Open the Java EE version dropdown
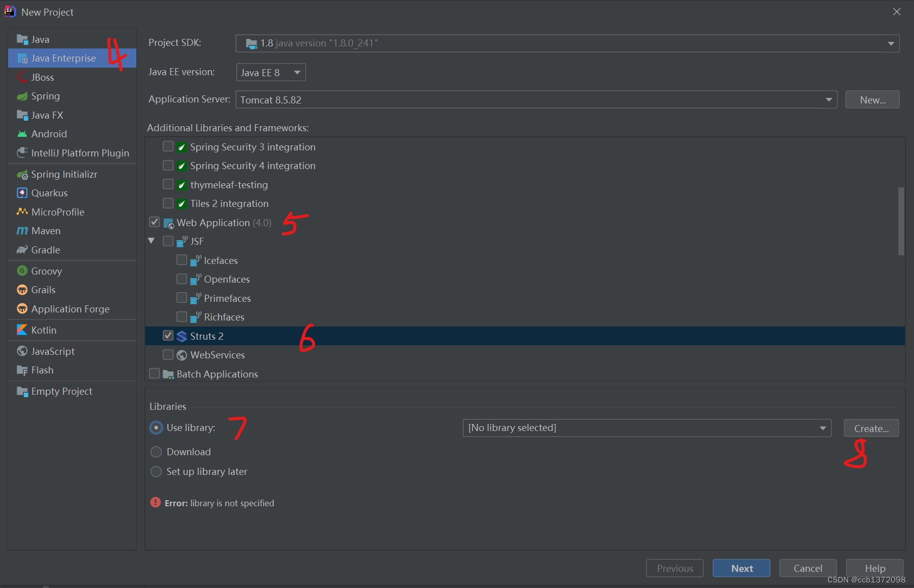 (271, 73)
